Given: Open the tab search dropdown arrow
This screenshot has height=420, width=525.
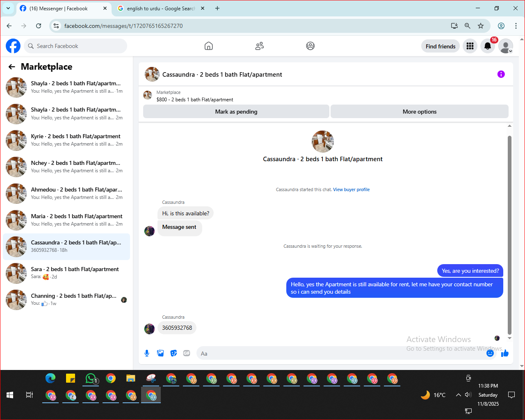Looking at the screenshot, I should [x=8, y=8].
